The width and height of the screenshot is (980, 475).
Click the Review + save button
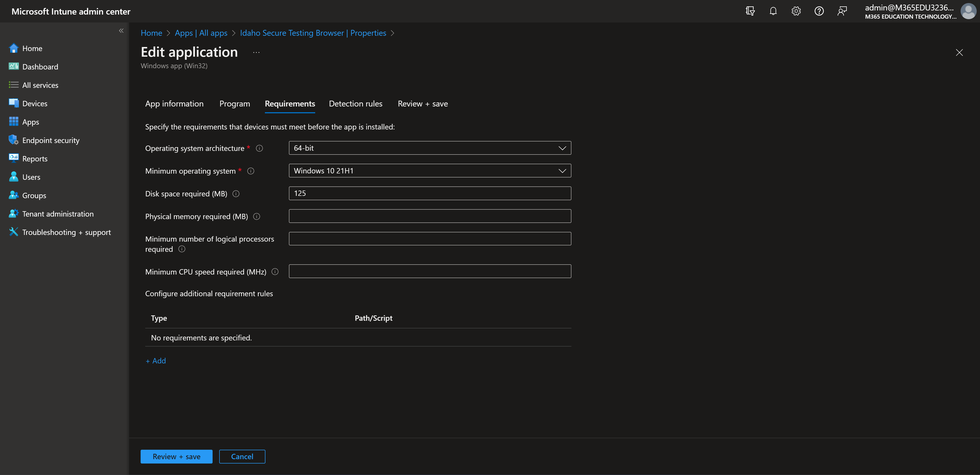tap(177, 456)
